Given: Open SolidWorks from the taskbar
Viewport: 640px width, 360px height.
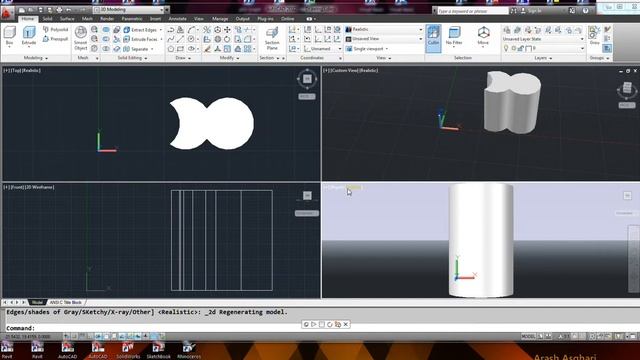Looking at the screenshot, I should (x=128, y=350).
